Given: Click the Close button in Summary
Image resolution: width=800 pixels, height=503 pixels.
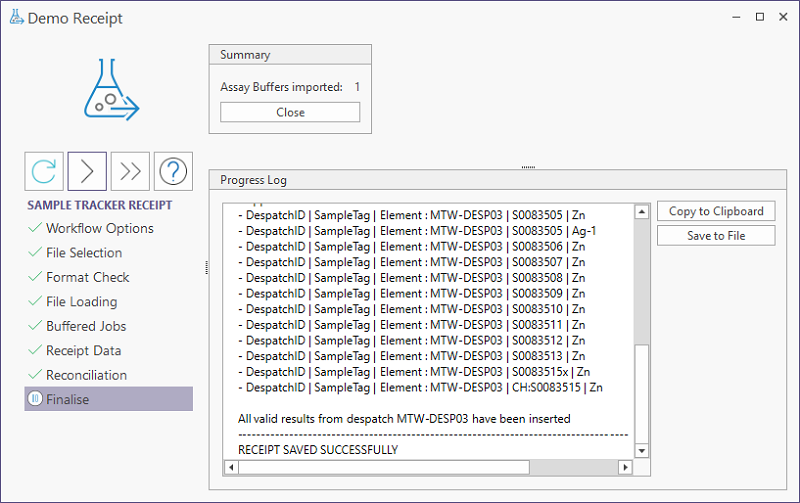Looking at the screenshot, I should 290,112.
